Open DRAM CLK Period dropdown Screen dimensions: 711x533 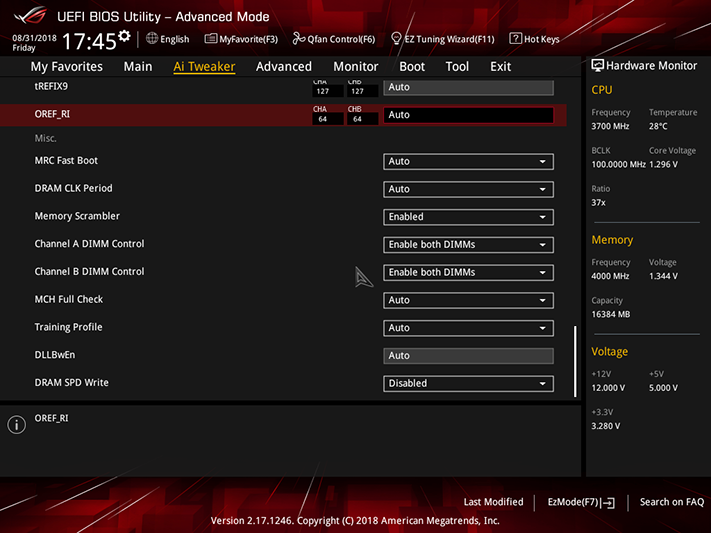click(x=468, y=189)
